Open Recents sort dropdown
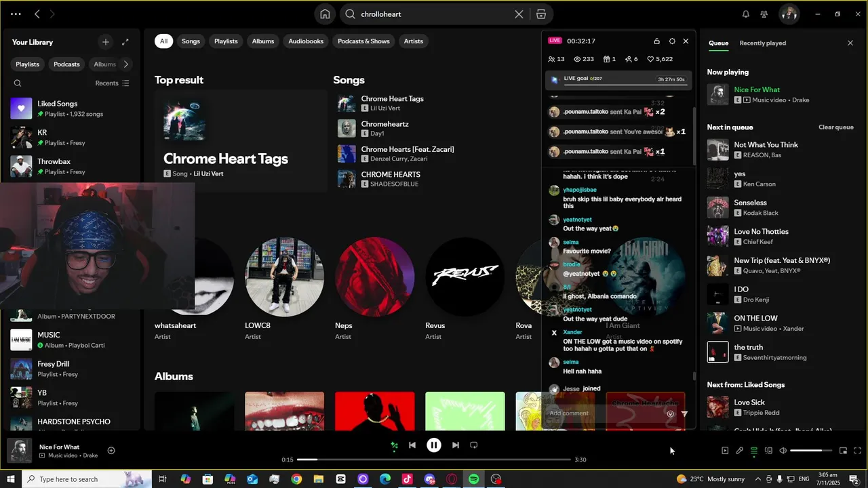Viewport: 868px width, 488px height. tap(112, 83)
